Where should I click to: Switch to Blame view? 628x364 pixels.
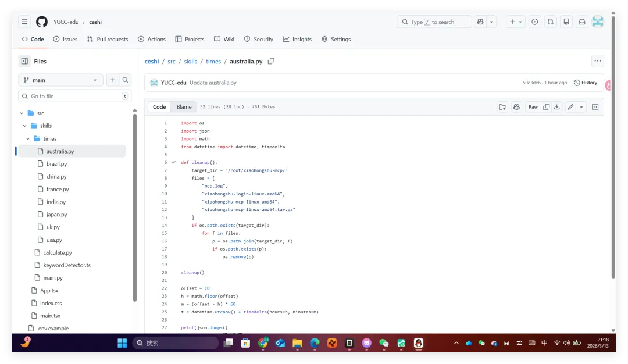click(184, 106)
